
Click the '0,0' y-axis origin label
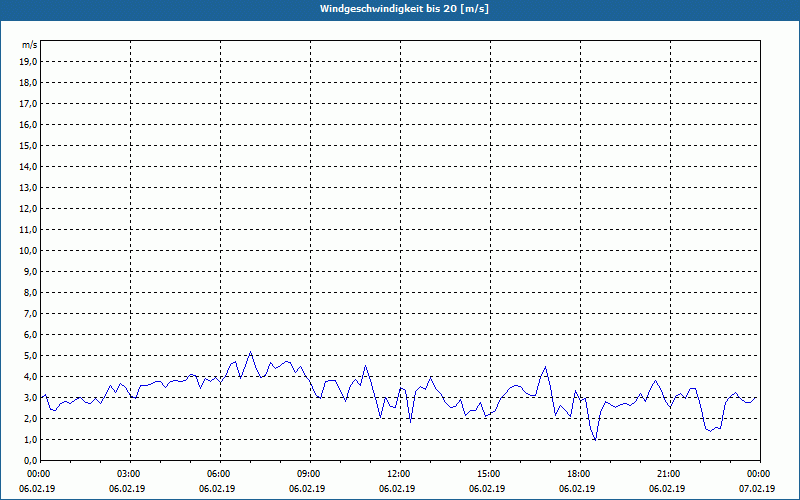click(x=30, y=460)
